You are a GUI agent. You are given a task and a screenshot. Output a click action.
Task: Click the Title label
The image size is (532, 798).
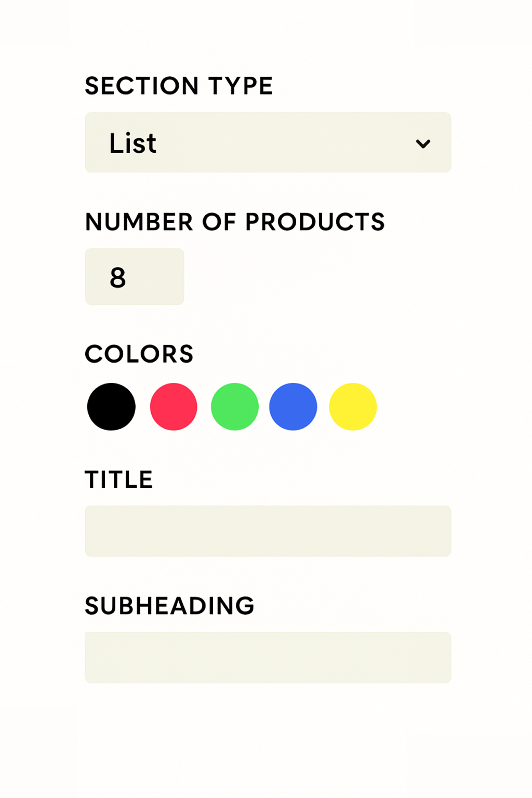(118, 479)
